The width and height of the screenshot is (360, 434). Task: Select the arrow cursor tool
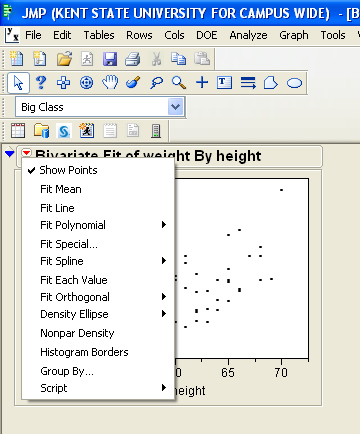tap(18, 82)
